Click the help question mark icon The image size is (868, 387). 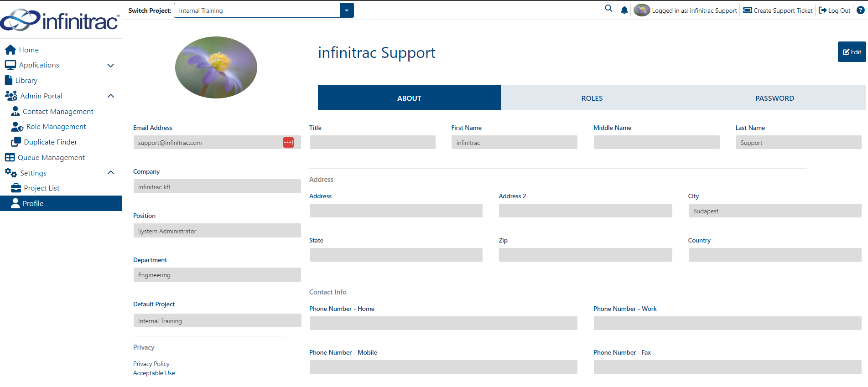[x=860, y=10]
